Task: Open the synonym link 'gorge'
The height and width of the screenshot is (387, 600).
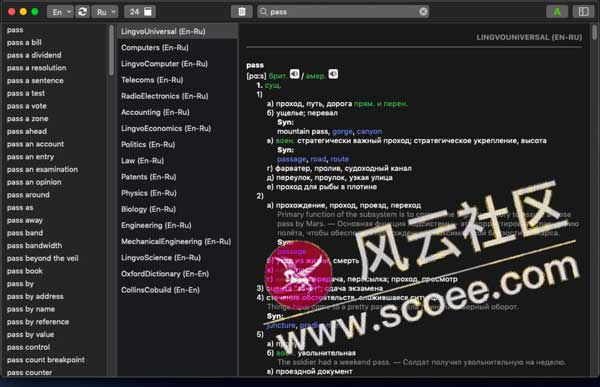Action: point(342,131)
